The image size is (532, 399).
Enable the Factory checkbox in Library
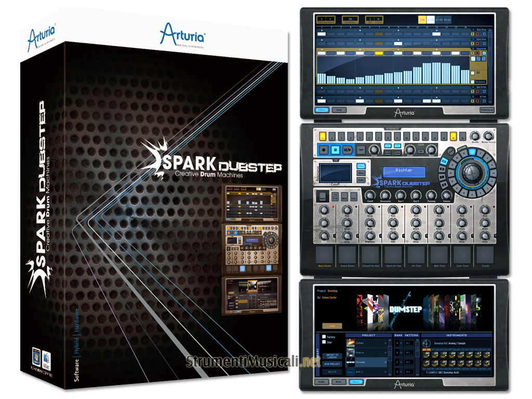[x=323, y=337]
